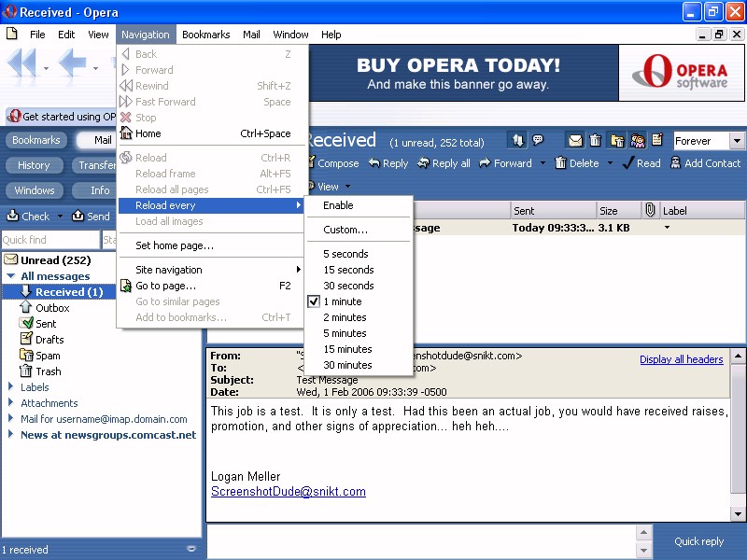Screen dimensions: 747x560
Task: Expand the Attachments tree node
Action: [10, 402]
